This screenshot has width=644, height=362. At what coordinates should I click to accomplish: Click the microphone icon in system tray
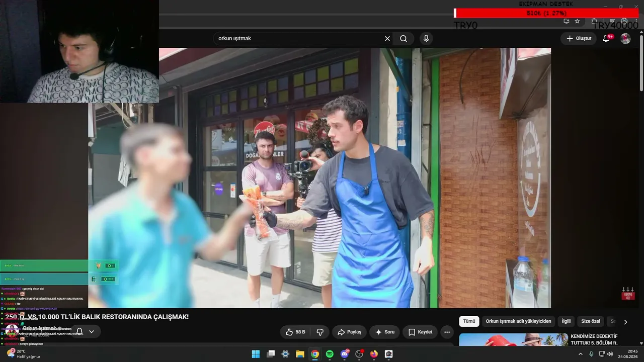coord(591,354)
